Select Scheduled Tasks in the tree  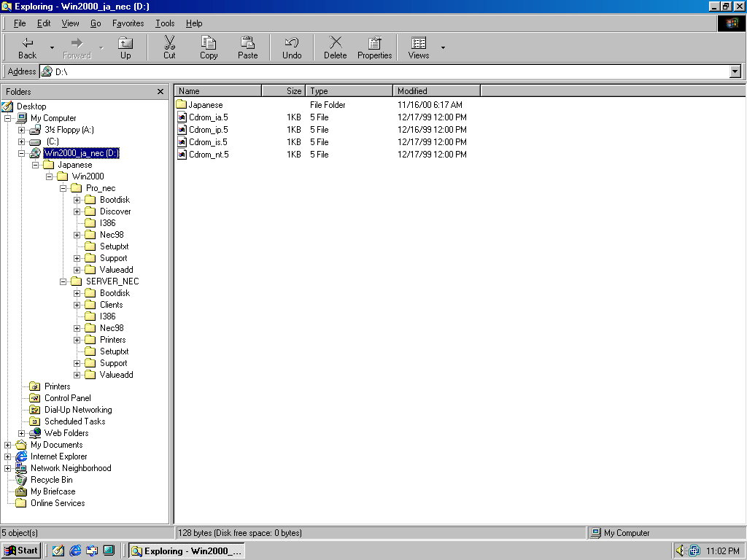[75, 421]
